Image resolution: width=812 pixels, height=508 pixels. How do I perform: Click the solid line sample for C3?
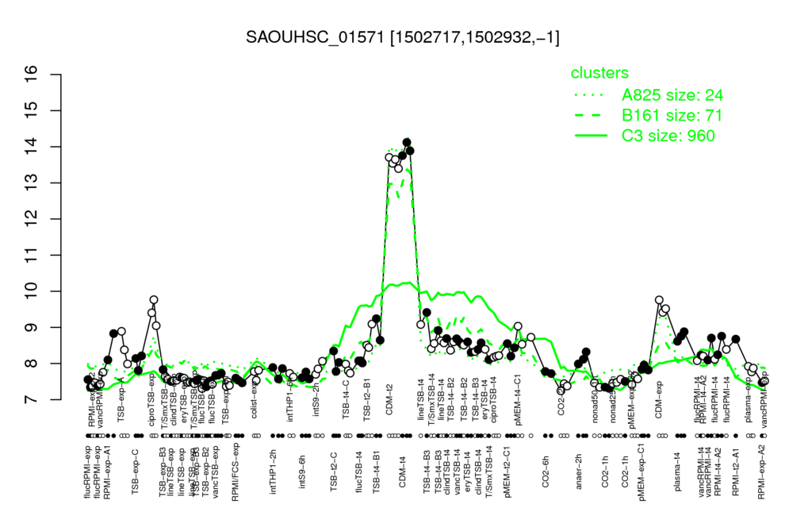point(591,135)
